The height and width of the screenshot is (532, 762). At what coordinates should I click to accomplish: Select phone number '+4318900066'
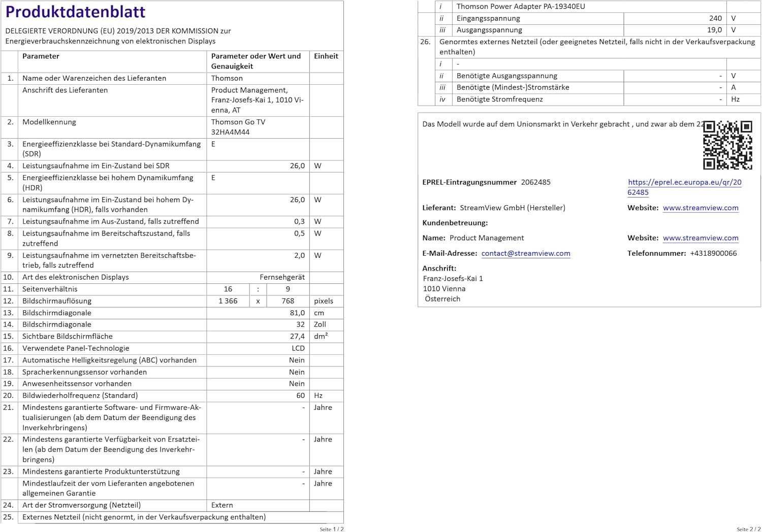[713, 253]
